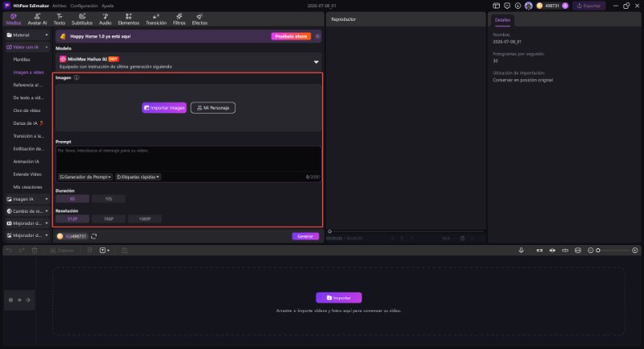The height and width of the screenshot is (349, 644).
Task: Open the Efectos tool
Action: (200, 19)
